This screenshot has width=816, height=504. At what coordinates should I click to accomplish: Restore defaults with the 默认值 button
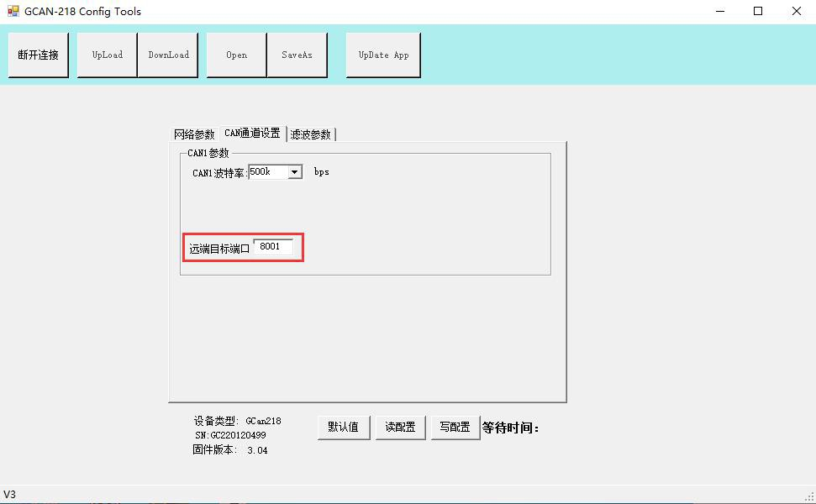(343, 427)
